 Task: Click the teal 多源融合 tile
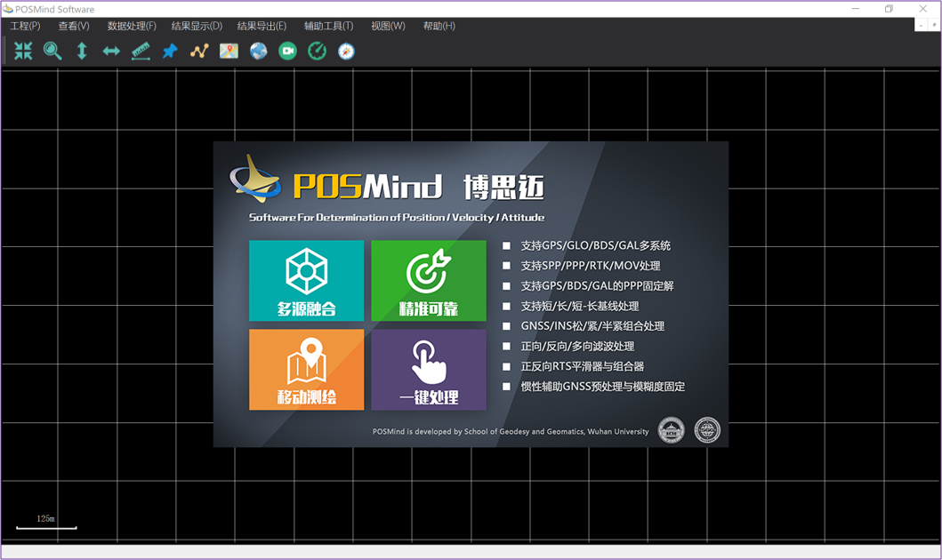306,280
